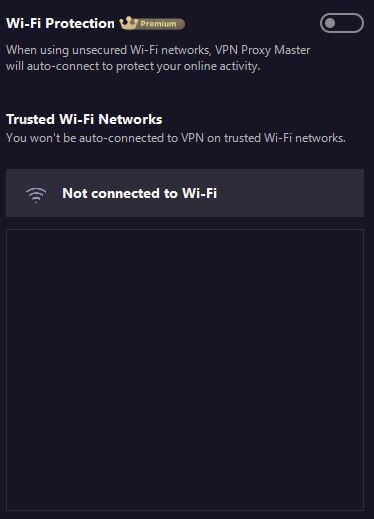
Task: Click the word "Premium" in the gold badge
Action: point(158,24)
